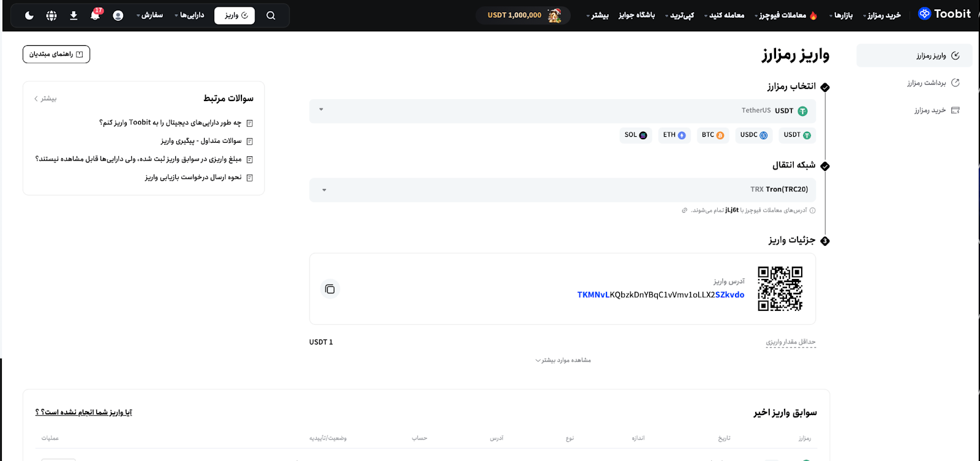Viewport: 980px width, 461px height.
Task: Click the info icon beside the futures address note
Action: (x=813, y=210)
